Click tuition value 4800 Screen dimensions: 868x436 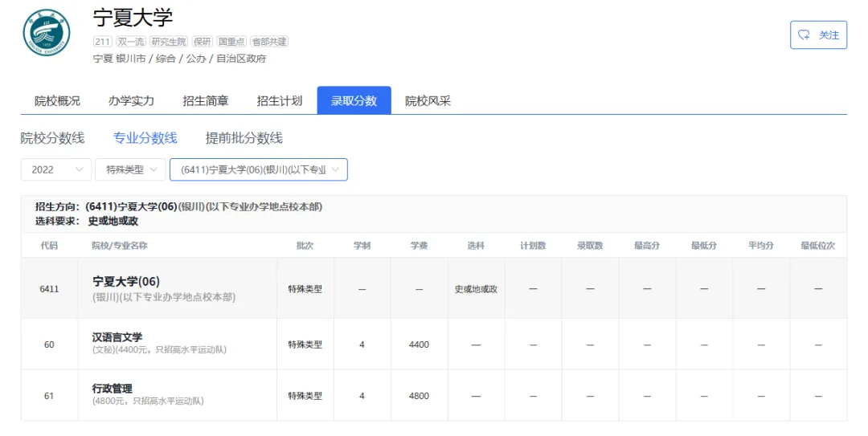(x=419, y=396)
